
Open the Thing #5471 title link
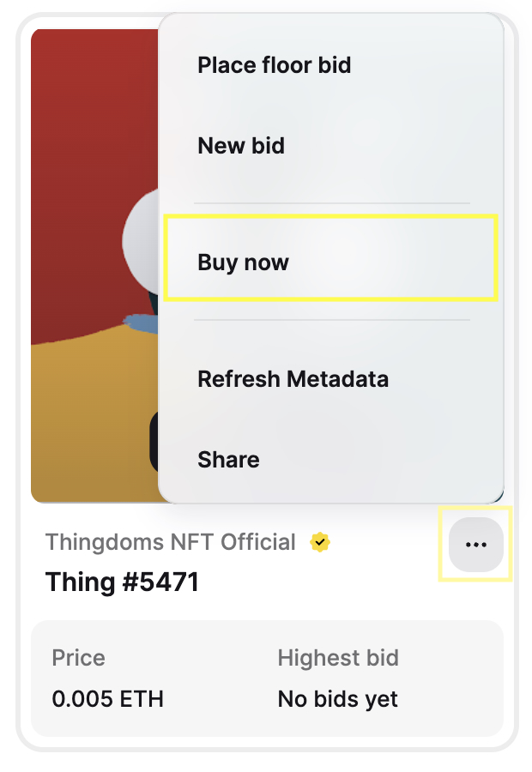point(122,582)
